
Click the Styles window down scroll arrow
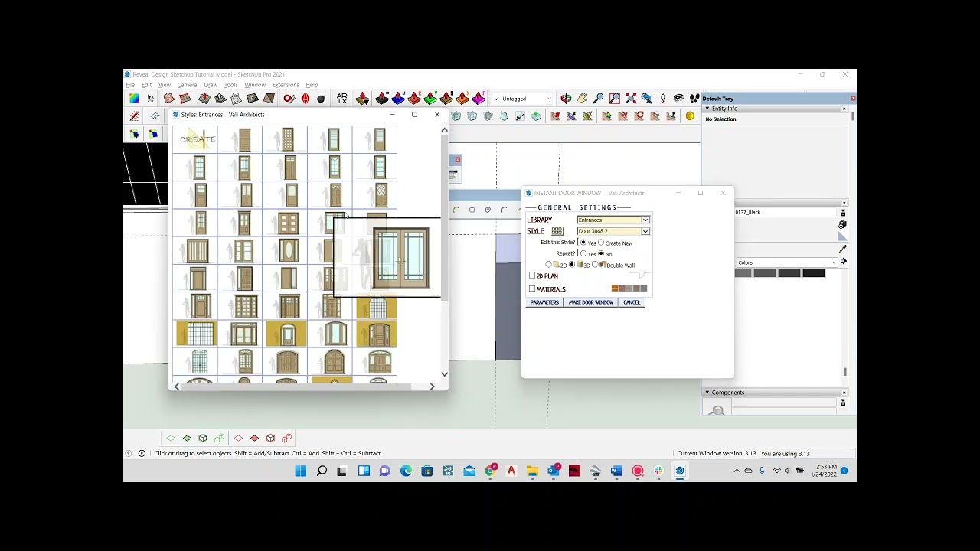[x=444, y=374]
